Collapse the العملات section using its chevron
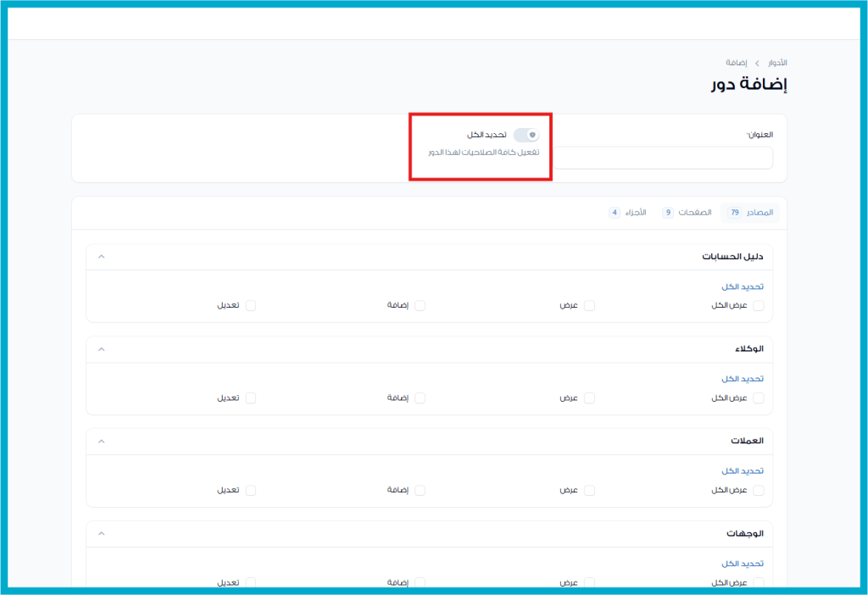The image size is (868, 595). pos(102,442)
